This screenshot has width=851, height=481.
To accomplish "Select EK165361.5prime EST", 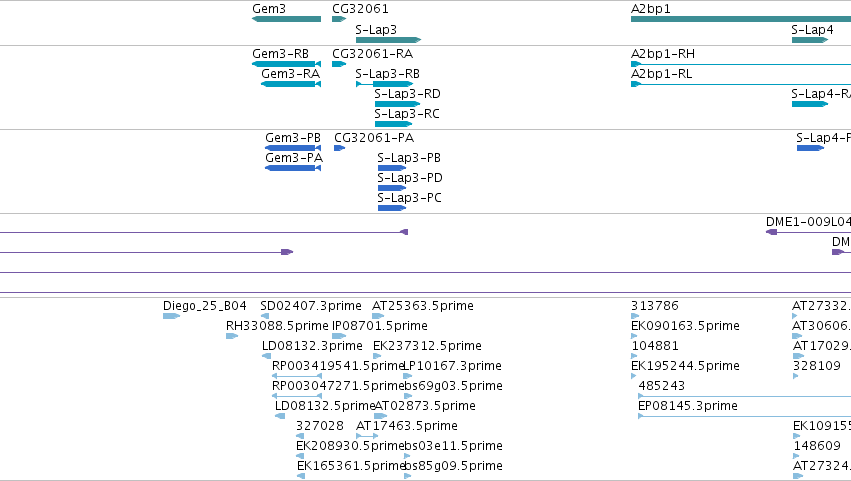I will point(301,476).
